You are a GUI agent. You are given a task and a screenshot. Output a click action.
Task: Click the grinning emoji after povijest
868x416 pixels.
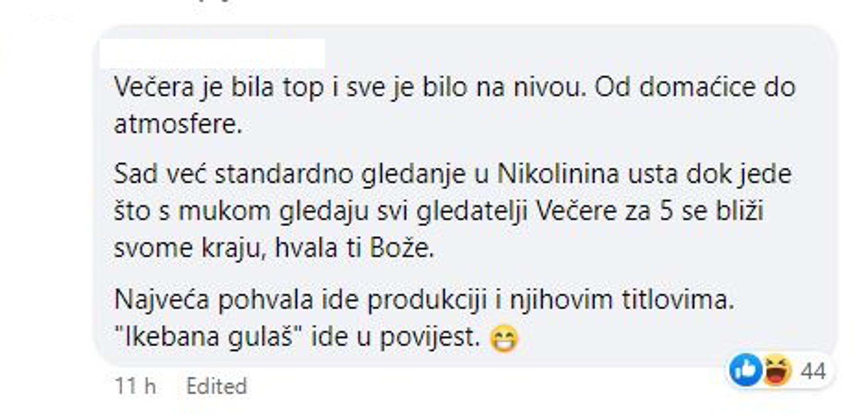504,339
